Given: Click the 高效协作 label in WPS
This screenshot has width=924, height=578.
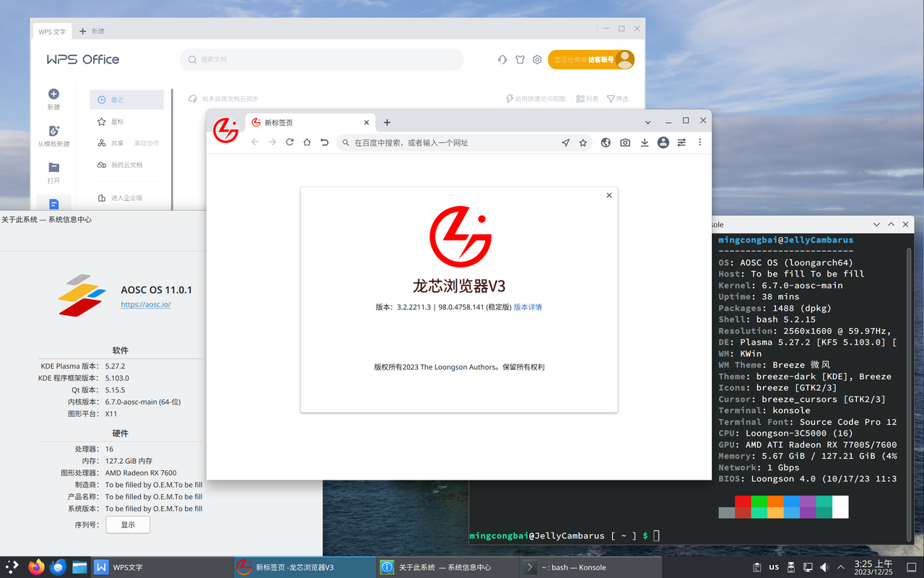Looking at the screenshot, I should (x=147, y=143).
